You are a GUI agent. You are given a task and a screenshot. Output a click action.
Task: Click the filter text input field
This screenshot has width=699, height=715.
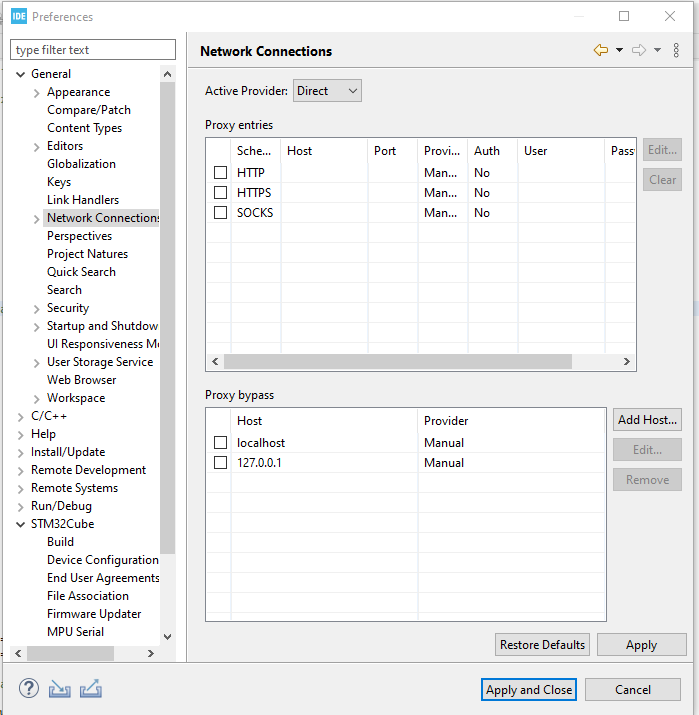[93, 50]
